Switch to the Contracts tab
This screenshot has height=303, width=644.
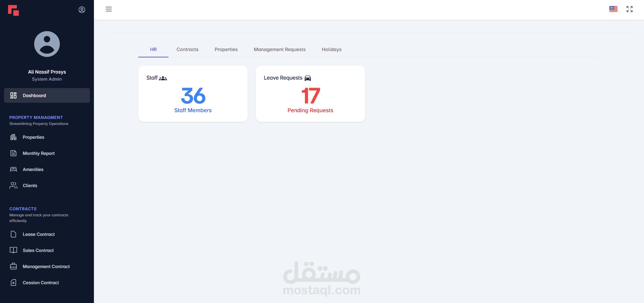(x=187, y=49)
